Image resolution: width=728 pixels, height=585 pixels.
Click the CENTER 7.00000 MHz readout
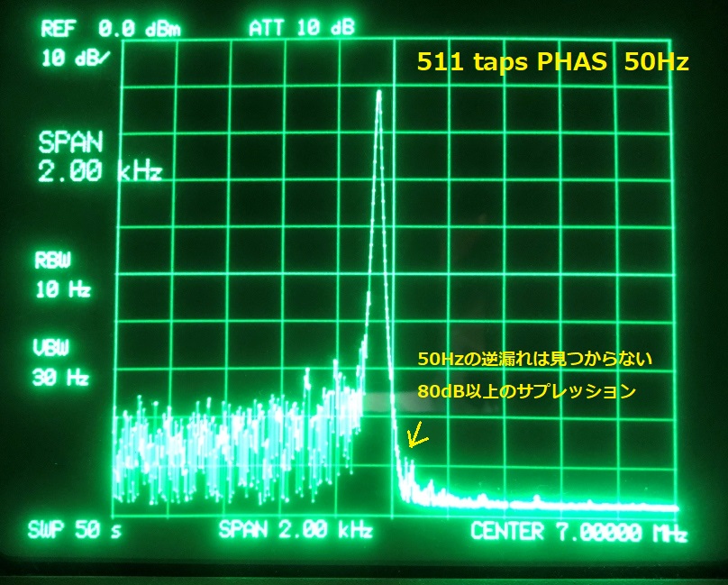[578, 532]
